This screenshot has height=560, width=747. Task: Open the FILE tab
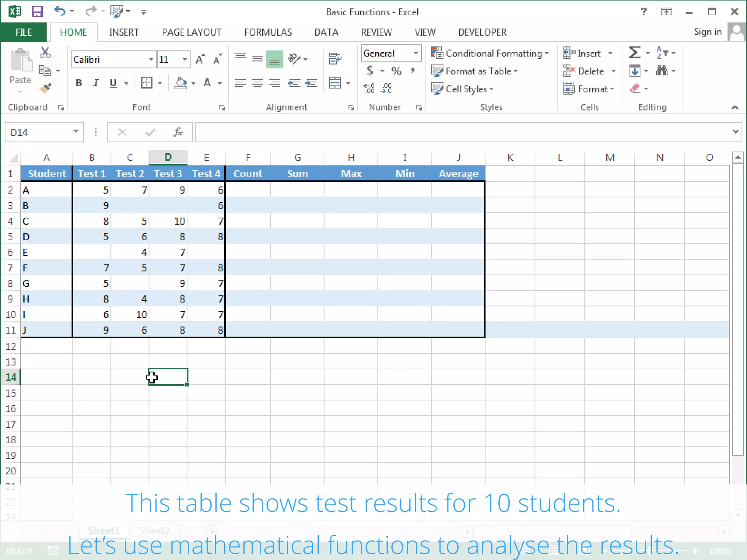coord(24,32)
